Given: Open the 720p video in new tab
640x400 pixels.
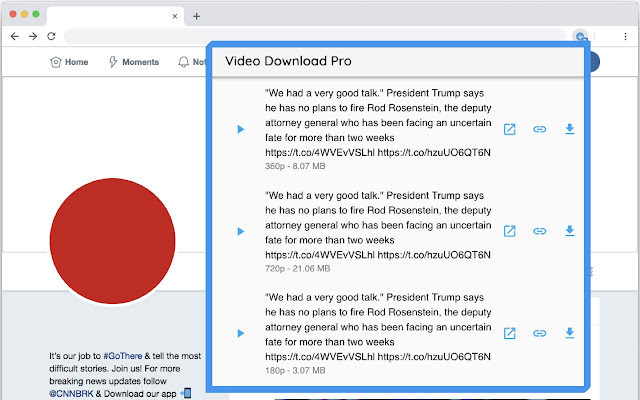Looking at the screenshot, I should coord(509,231).
